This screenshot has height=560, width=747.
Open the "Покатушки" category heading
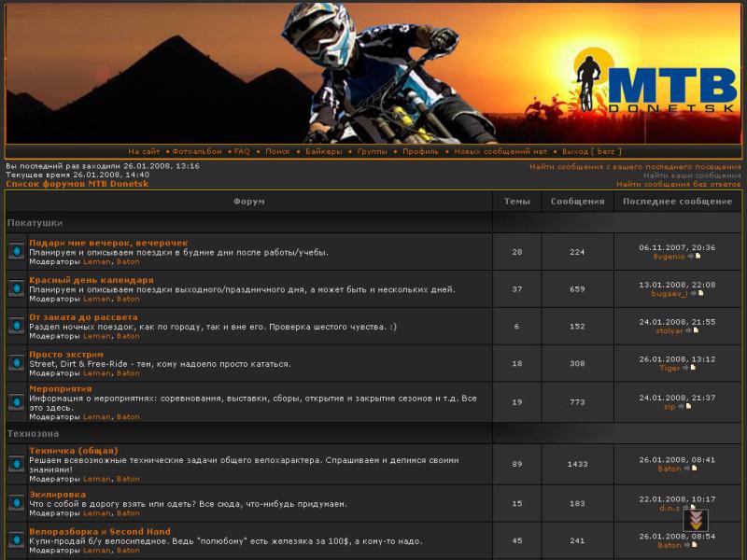pos(35,223)
